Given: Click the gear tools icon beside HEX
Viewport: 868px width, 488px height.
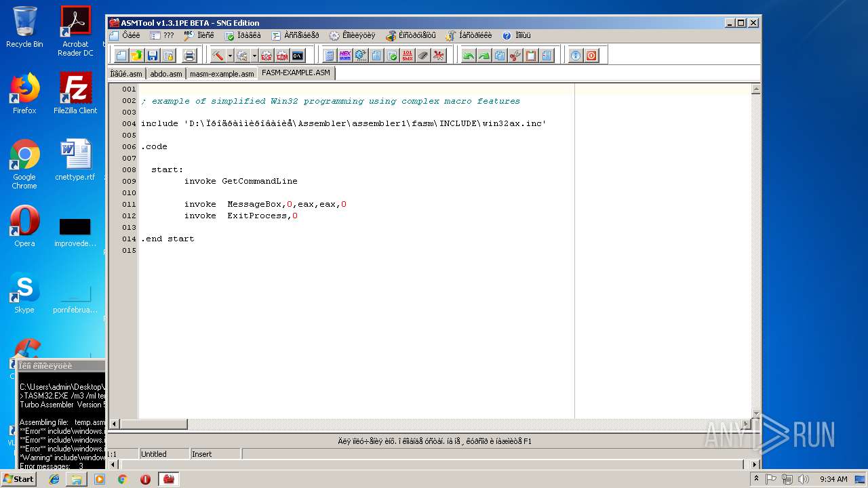Looking at the screenshot, I should [x=361, y=56].
